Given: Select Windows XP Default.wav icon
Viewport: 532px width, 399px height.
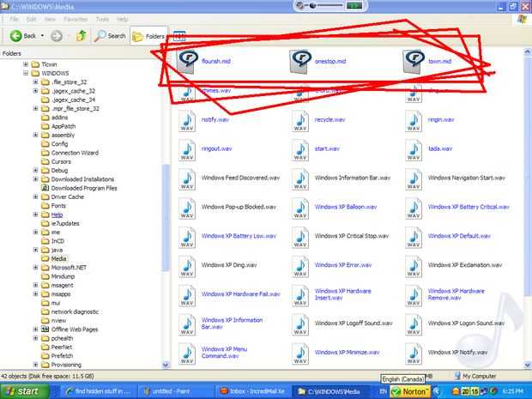Looking at the screenshot, I should [x=414, y=238].
